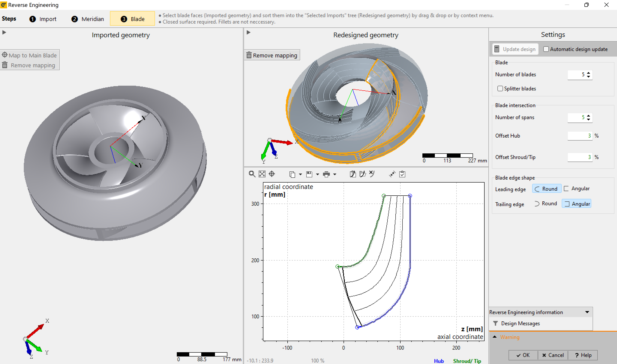
Task: Click the Cancel button
Action: (x=553, y=355)
